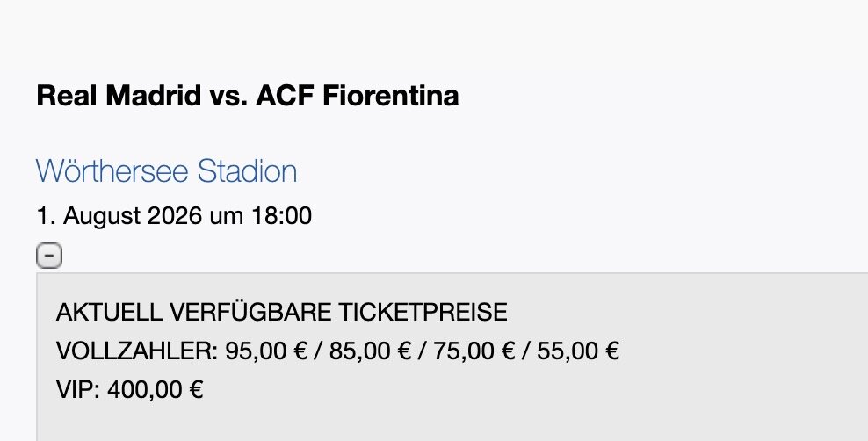Collapse the ticket prices section with the minus button

[x=49, y=256]
